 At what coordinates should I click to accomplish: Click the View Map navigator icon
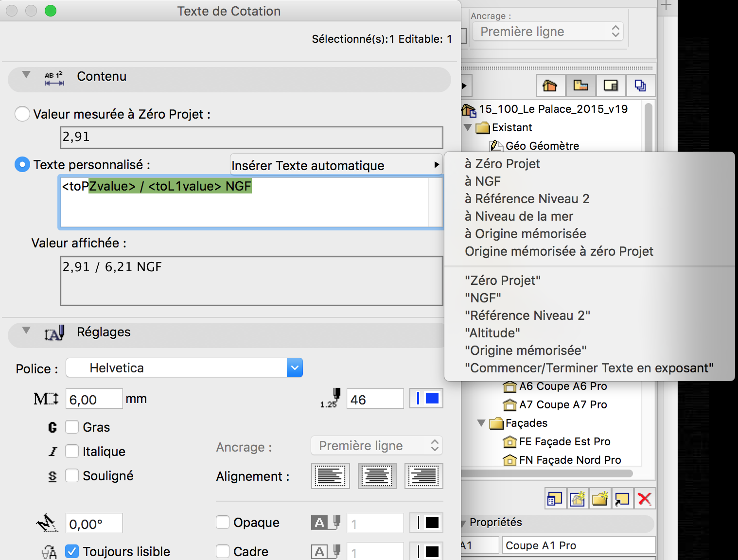(x=580, y=86)
